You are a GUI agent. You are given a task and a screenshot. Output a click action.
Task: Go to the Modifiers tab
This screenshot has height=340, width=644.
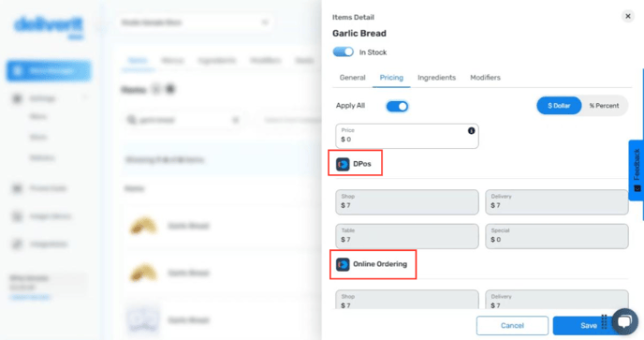tap(485, 78)
